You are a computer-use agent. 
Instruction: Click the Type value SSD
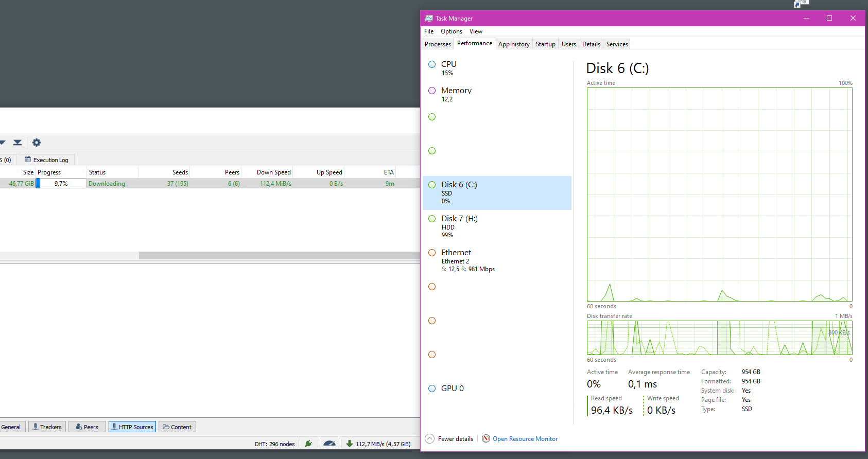(747, 409)
